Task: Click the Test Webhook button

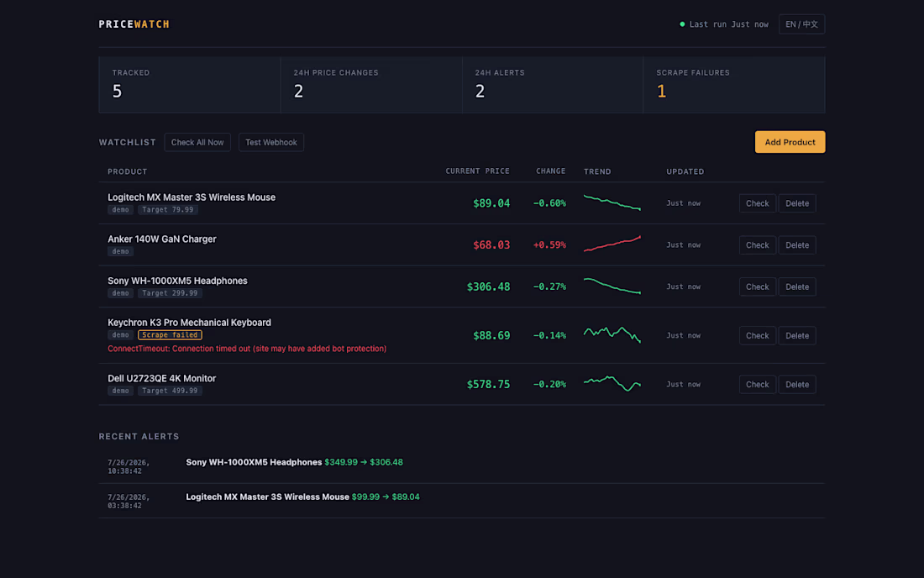Action: [271, 142]
